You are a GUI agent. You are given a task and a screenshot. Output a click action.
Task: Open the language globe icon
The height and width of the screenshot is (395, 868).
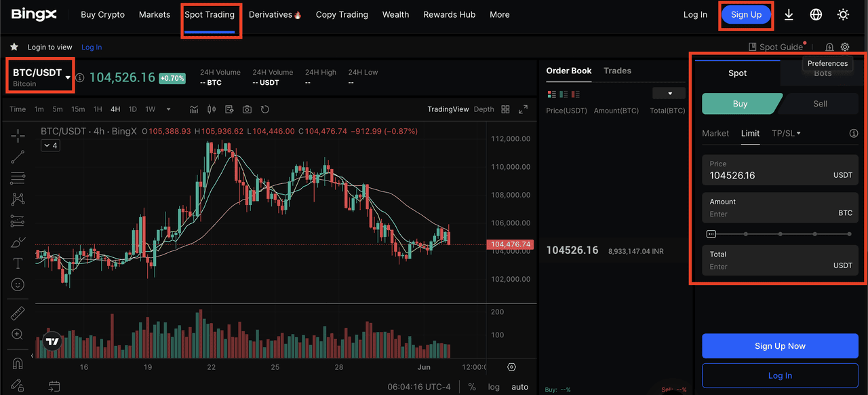pos(816,14)
